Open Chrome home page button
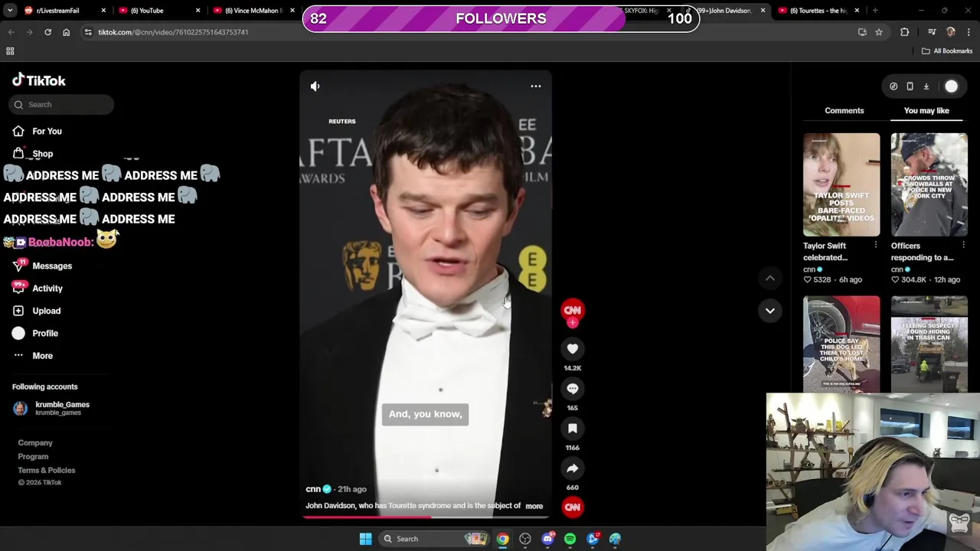Viewport: 980px width, 551px height. coord(66,32)
